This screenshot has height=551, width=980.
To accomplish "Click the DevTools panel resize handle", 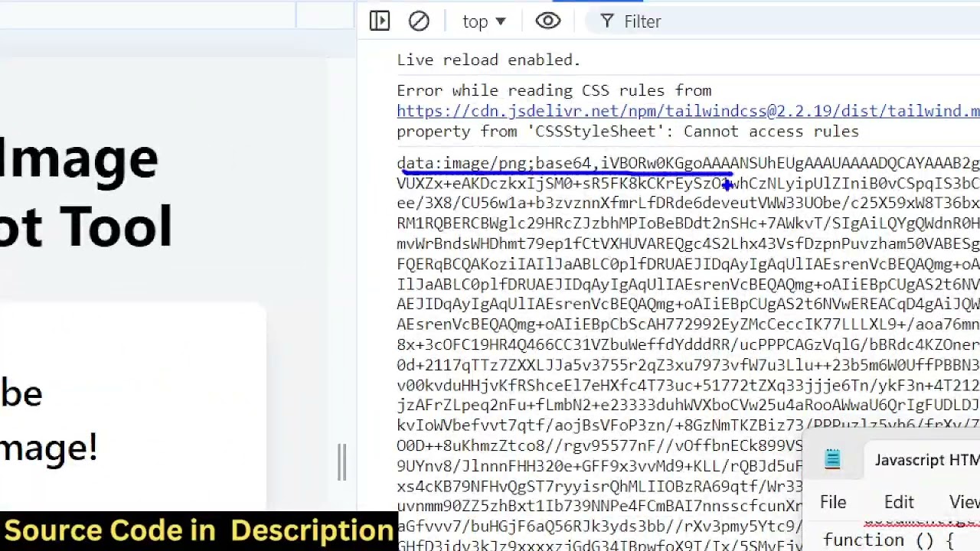I will [x=341, y=463].
